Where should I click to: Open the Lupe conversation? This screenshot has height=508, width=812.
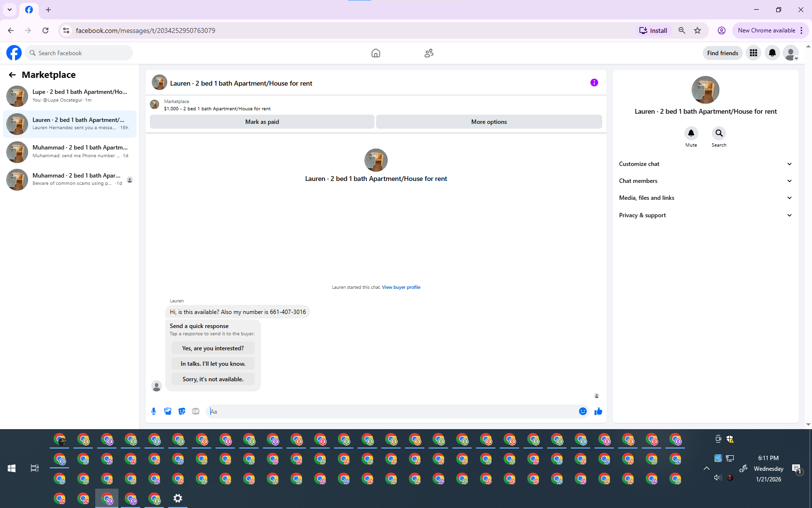coord(70,96)
